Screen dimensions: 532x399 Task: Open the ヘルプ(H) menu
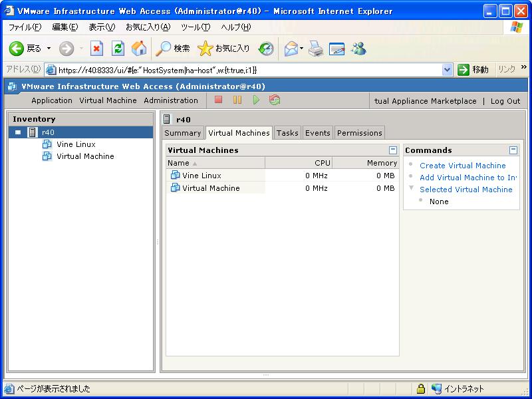tap(236, 27)
